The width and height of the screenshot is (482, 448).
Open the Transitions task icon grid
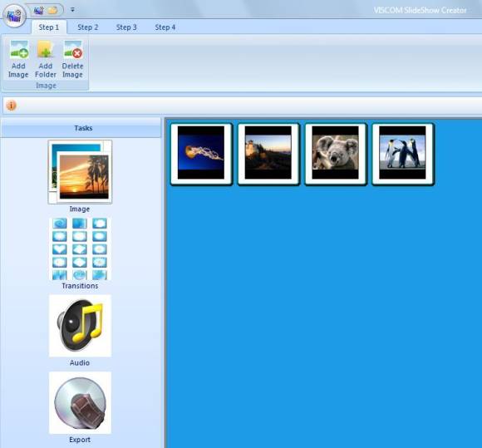[80, 249]
